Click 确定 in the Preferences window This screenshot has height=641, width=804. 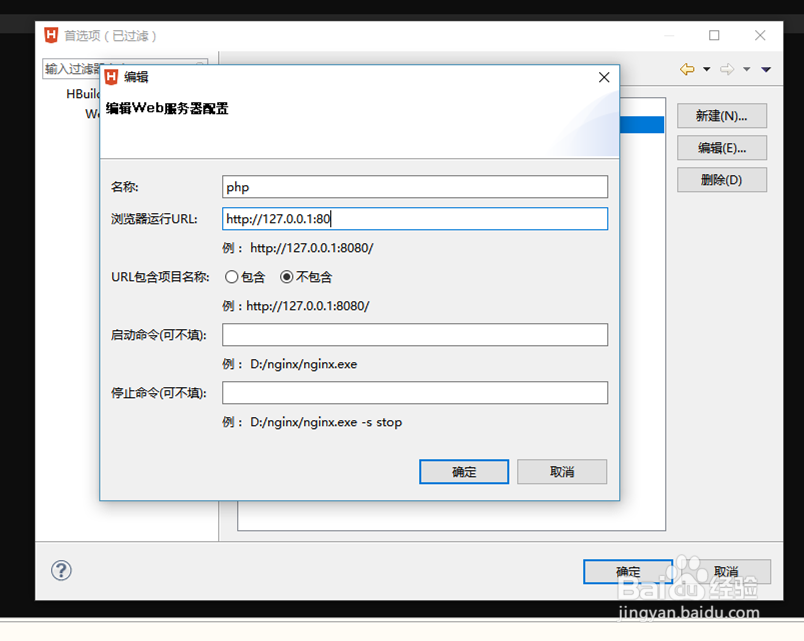pos(628,571)
